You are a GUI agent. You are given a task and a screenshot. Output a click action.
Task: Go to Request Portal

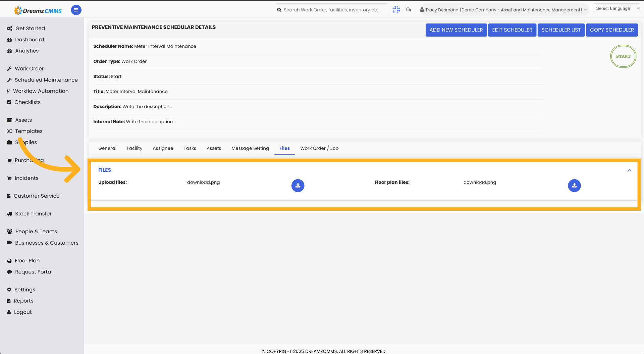[x=34, y=272]
